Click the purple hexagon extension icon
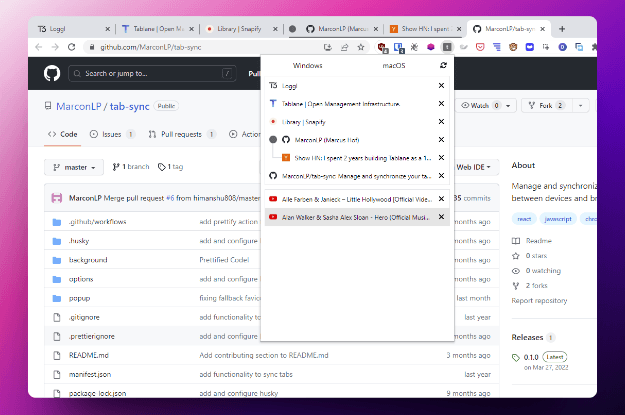Viewport: 625px width, 415px height. 430,47
